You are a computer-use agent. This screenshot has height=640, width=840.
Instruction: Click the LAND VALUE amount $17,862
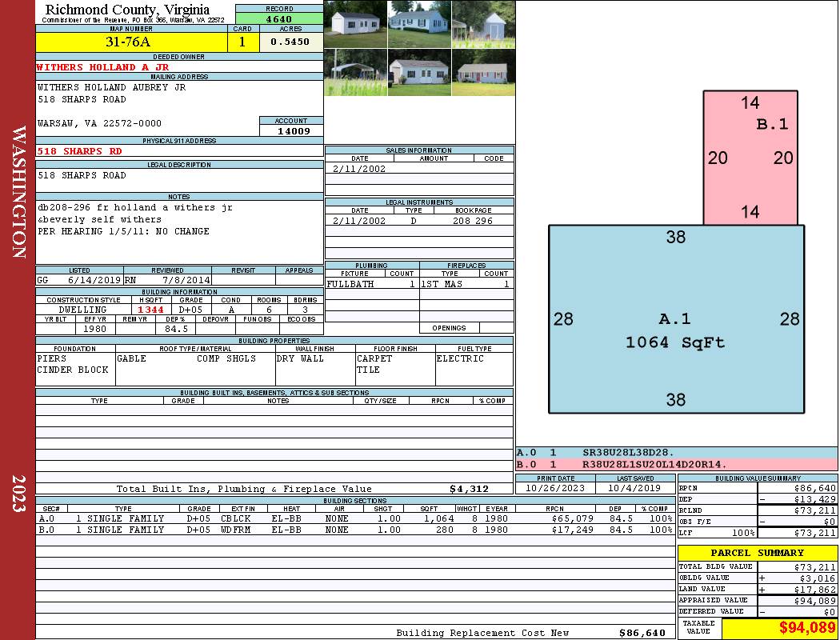[815, 590]
